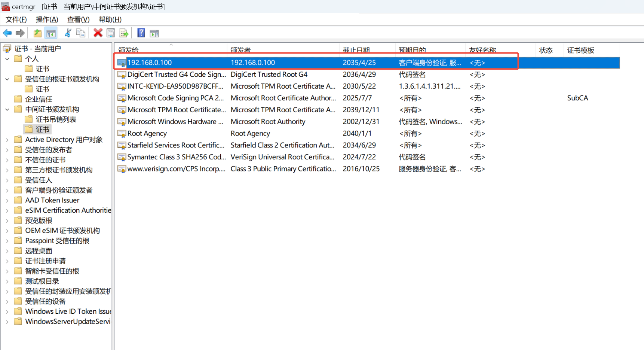This screenshot has height=350, width=644.
Task: Click certificate icon beside Microsoft Code Signing PCA
Action: (x=122, y=98)
